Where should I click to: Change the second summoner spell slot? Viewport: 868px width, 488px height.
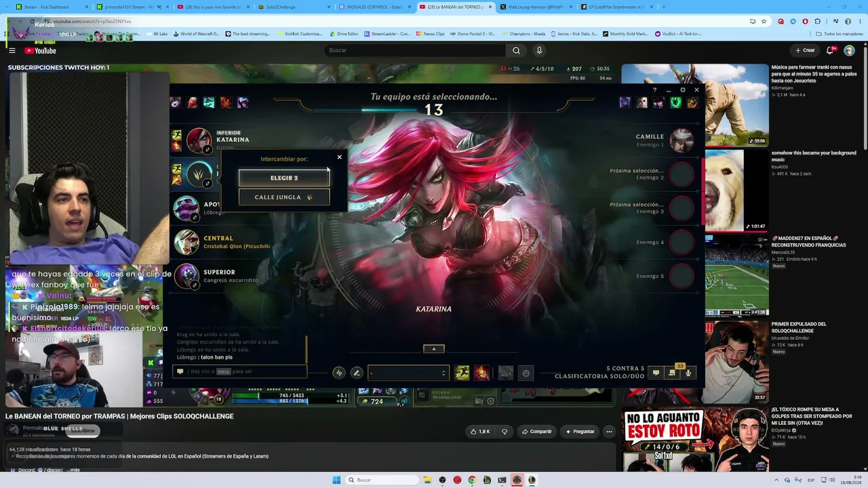point(481,373)
